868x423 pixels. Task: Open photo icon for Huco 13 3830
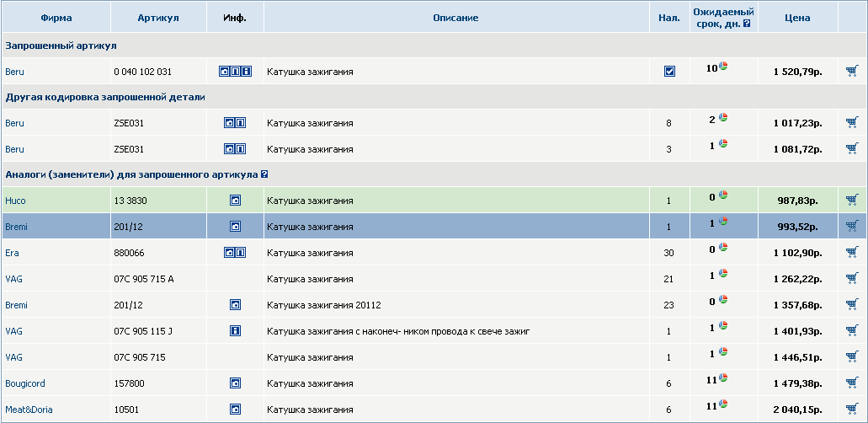click(236, 201)
